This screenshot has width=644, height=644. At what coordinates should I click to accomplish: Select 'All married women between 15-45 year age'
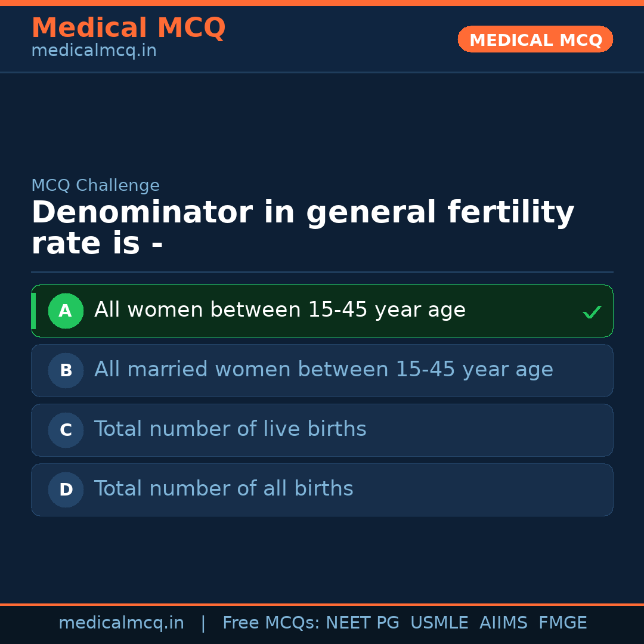(323, 370)
